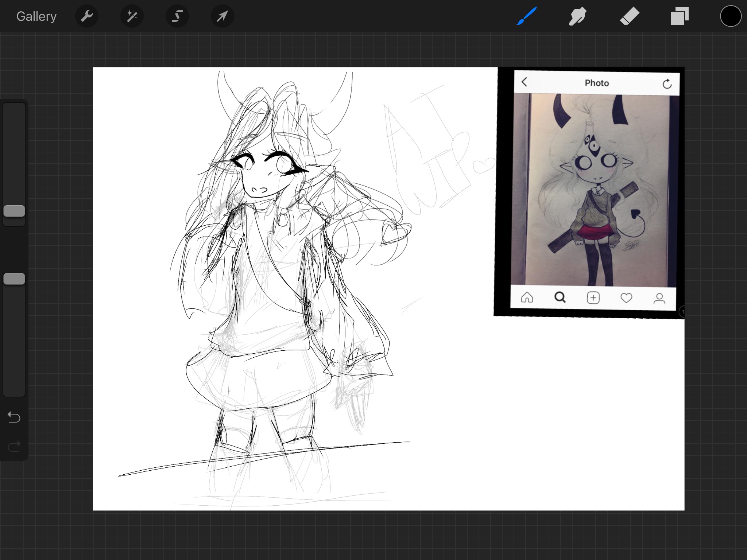Open the Gallery view
This screenshot has height=560, width=747.
[x=36, y=16]
